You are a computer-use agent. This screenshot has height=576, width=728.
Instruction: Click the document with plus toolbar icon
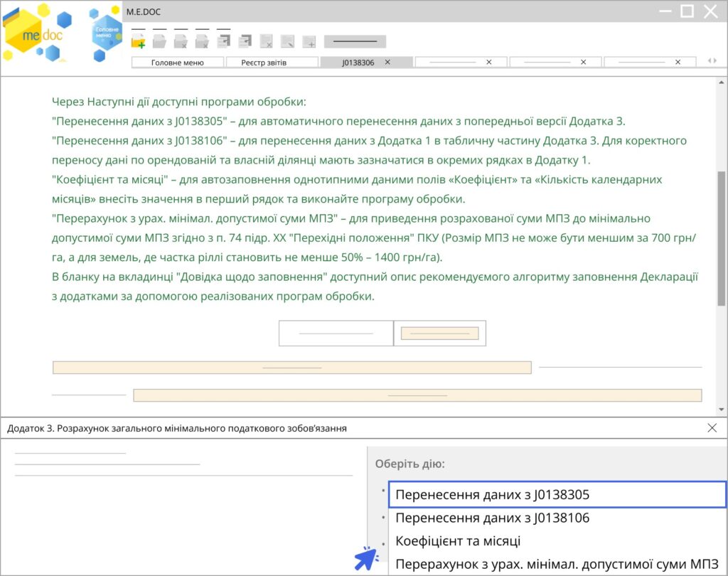(309, 41)
